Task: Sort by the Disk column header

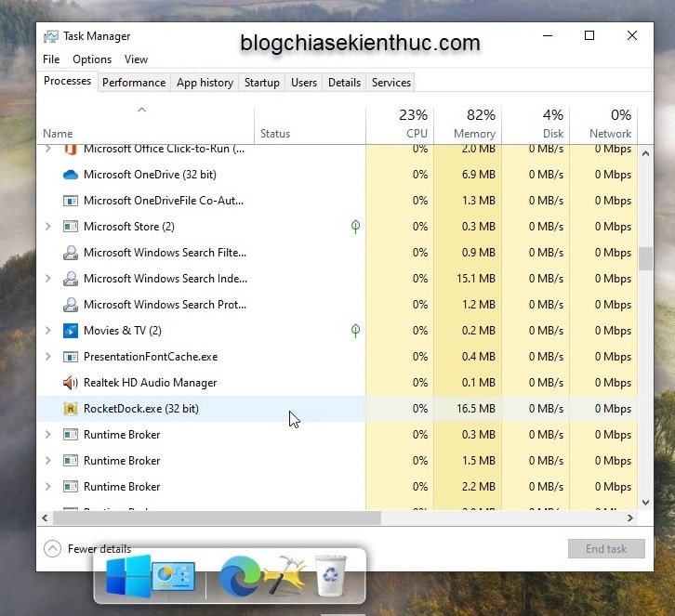Action: click(x=536, y=124)
